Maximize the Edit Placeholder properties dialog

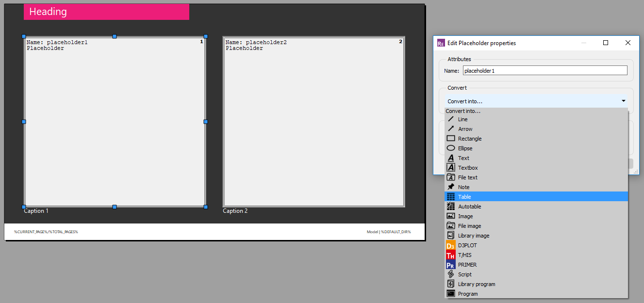pyautogui.click(x=606, y=43)
